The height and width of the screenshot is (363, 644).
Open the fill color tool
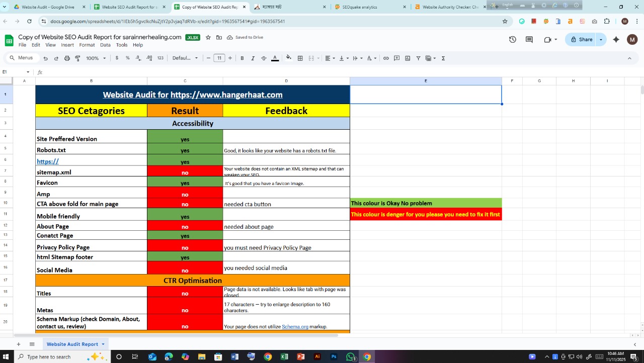[289, 58]
